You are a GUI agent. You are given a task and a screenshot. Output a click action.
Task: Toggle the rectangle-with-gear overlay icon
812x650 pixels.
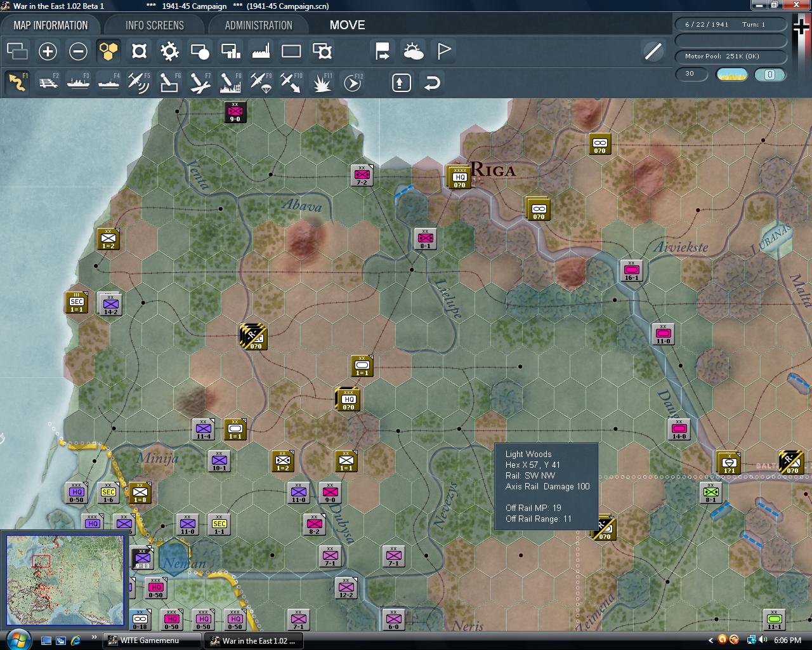(x=322, y=51)
